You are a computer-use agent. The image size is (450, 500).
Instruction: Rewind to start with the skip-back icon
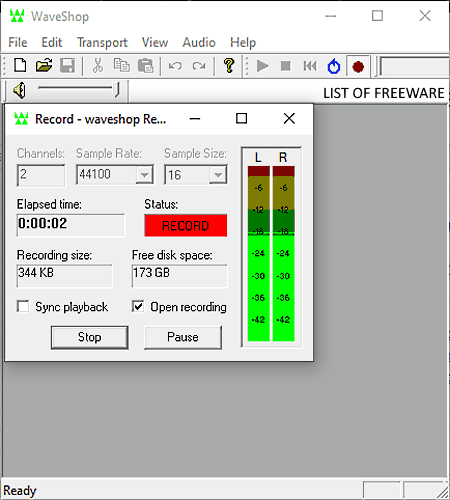click(310, 66)
